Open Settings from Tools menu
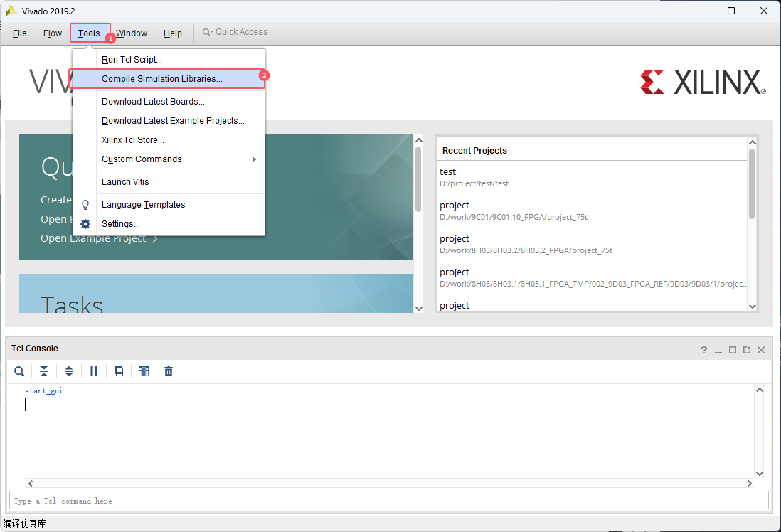Viewport: 781px width, 532px height. click(169, 224)
